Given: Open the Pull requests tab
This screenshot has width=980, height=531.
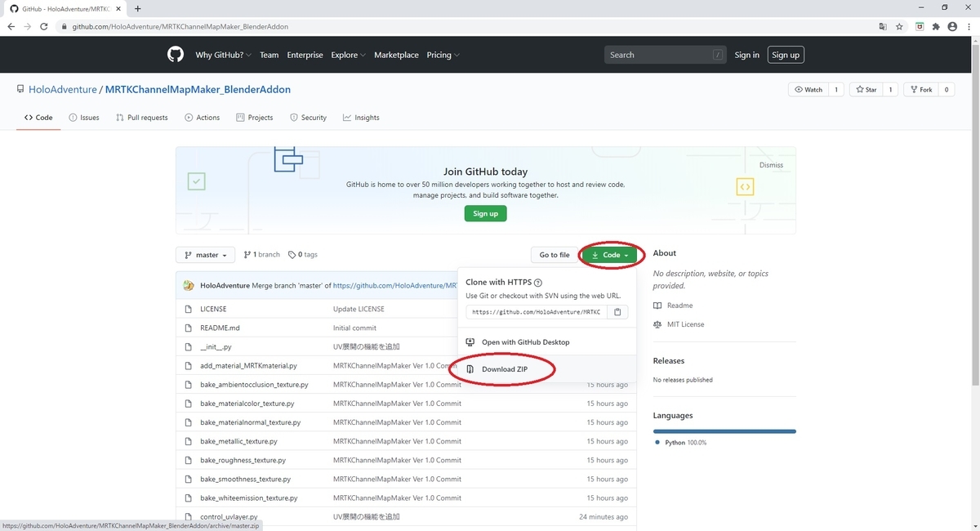Looking at the screenshot, I should (x=142, y=118).
